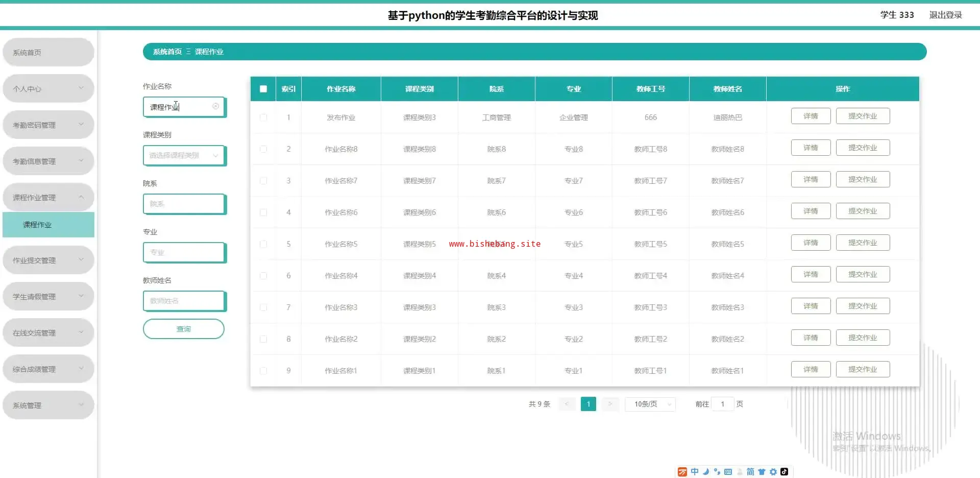Expand the 在线交流管理 sidebar menu
This screenshot has width=980, height=478.
pyautogui.click(x=48, y=332)
